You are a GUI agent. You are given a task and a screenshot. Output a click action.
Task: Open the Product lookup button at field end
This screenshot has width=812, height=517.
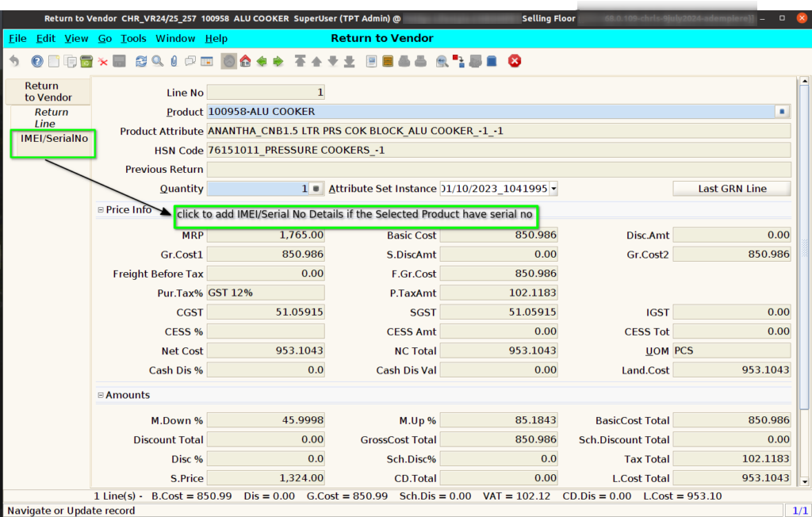pos(782,111)
